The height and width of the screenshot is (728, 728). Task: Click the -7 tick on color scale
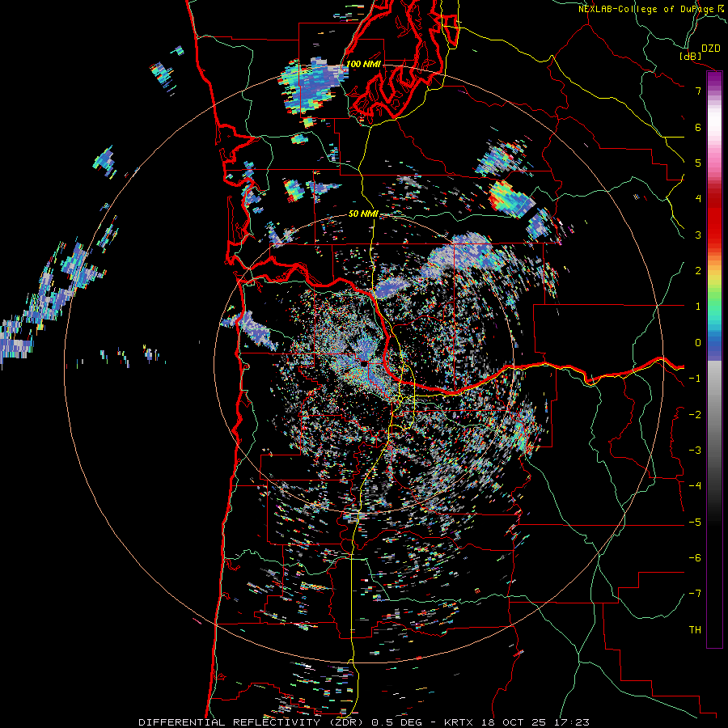tap(695, 594)
